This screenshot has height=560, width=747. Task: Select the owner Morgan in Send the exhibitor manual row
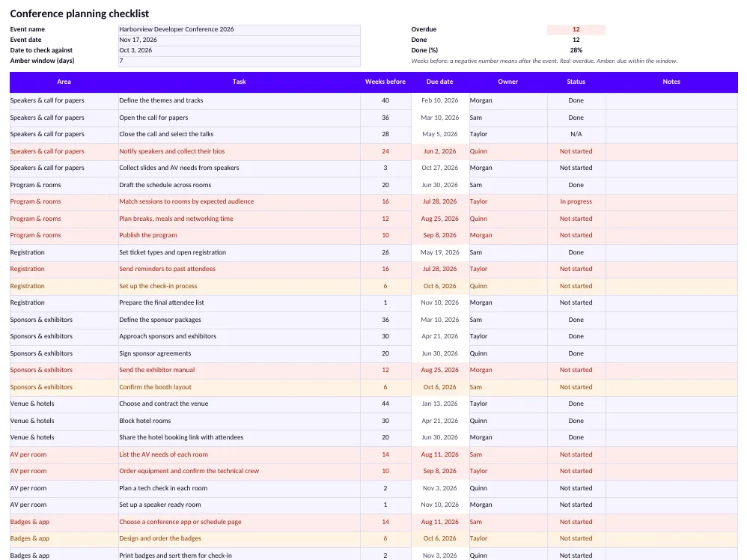507,370
